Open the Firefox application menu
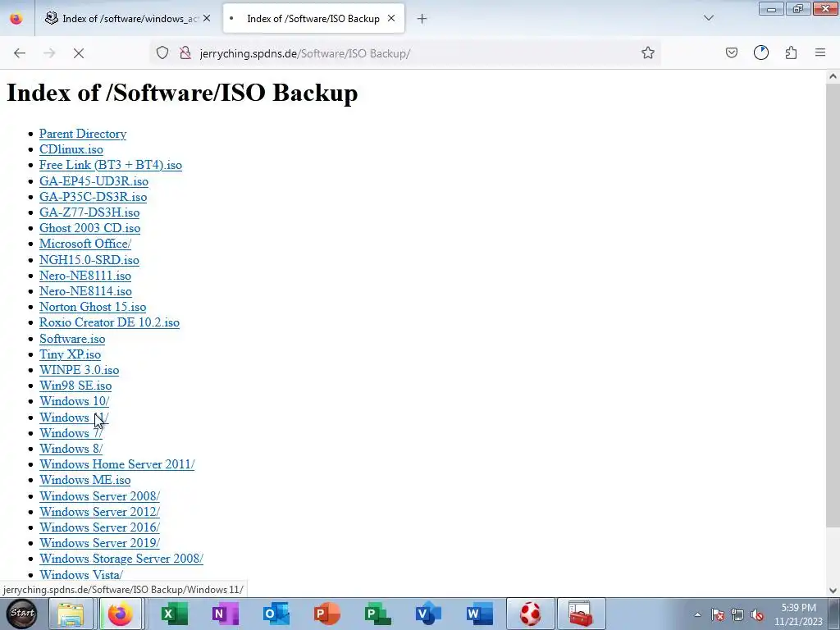This screenshot has height=630, width=840. pyautogui.click(x=820, y=53)
